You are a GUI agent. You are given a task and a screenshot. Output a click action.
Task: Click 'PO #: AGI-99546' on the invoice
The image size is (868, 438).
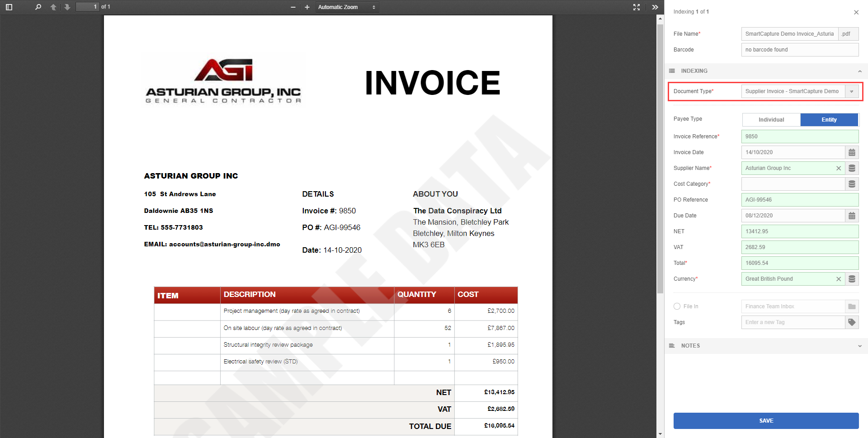[331, 227]
